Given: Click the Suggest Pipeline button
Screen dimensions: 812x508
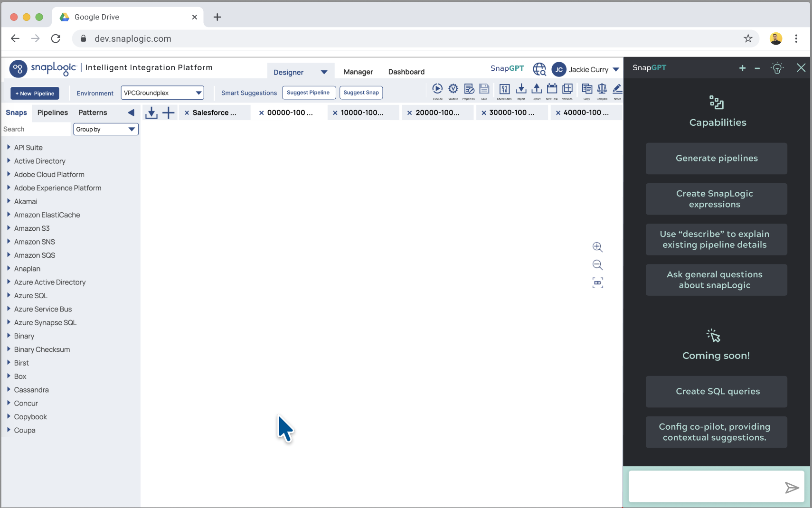Looking at the screenshot, I should (309, 93).
